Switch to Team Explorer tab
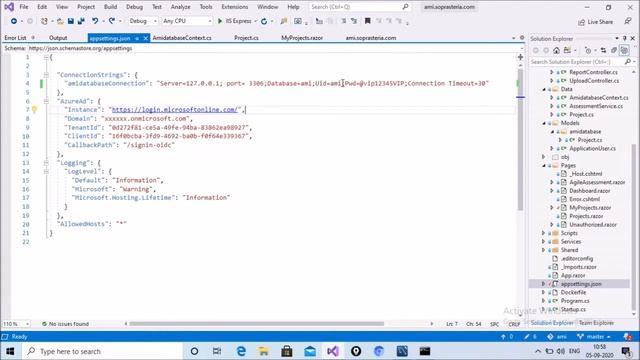The width and height of the screenshot is (640, 360). tap(596, 323)
